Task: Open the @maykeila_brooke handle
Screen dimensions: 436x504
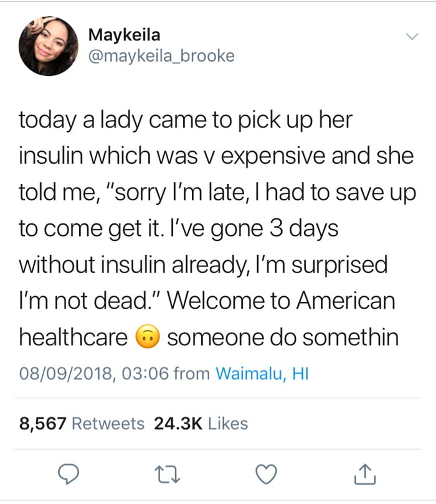Action: pyautogui.click(x=161, y=56)
